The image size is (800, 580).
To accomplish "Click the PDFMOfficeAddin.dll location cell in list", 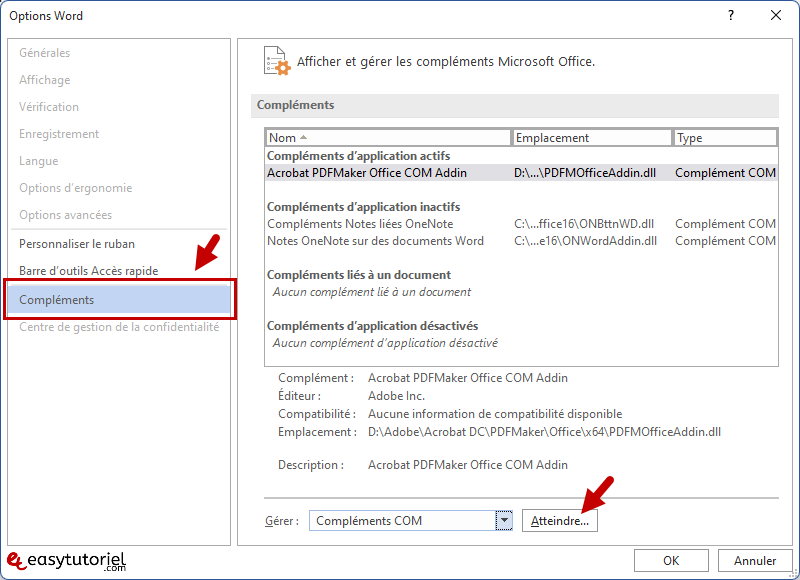I will coord(585,172).
